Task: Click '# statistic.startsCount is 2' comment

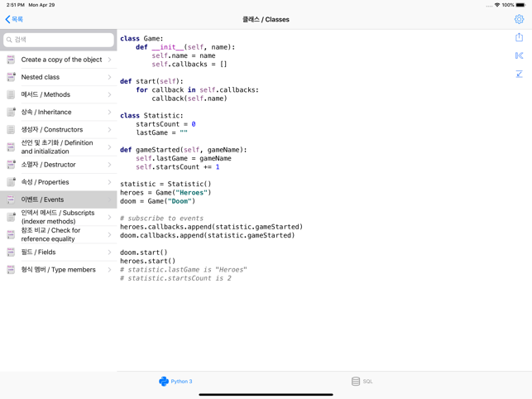Action: (x=175, y=278)
